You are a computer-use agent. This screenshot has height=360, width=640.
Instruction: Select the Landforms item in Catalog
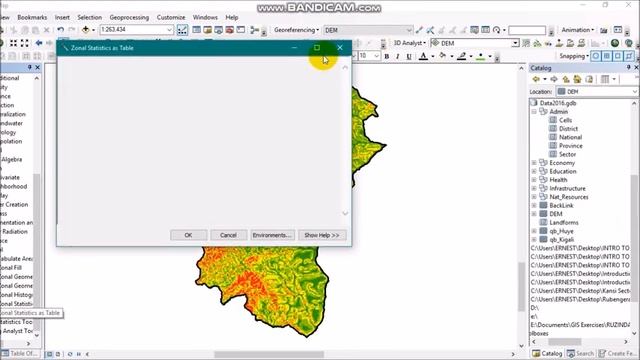pos(564,222)
